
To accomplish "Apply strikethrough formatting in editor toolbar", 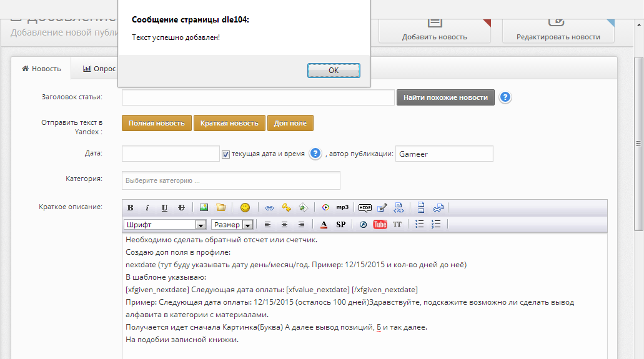I will coord(181,208).
